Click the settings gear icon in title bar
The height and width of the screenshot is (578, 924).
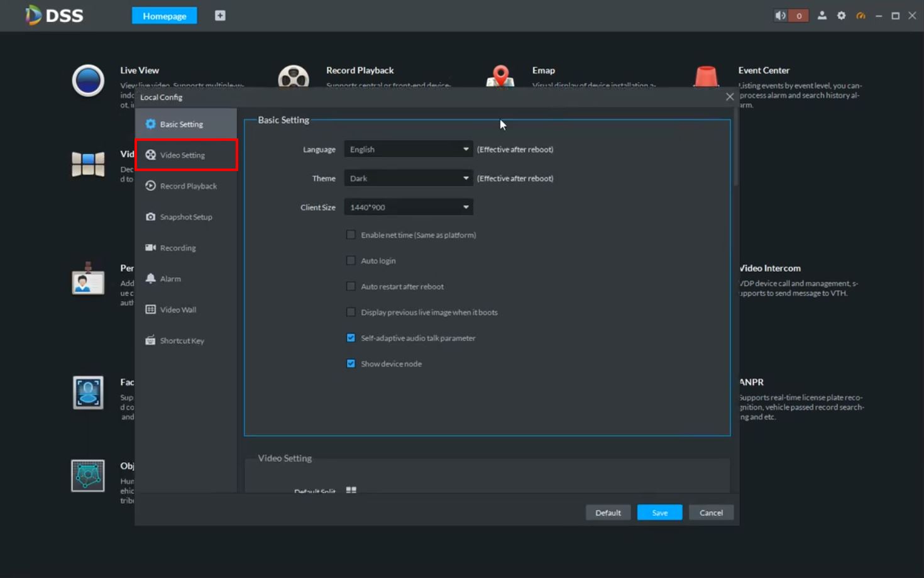click(841, 16)
